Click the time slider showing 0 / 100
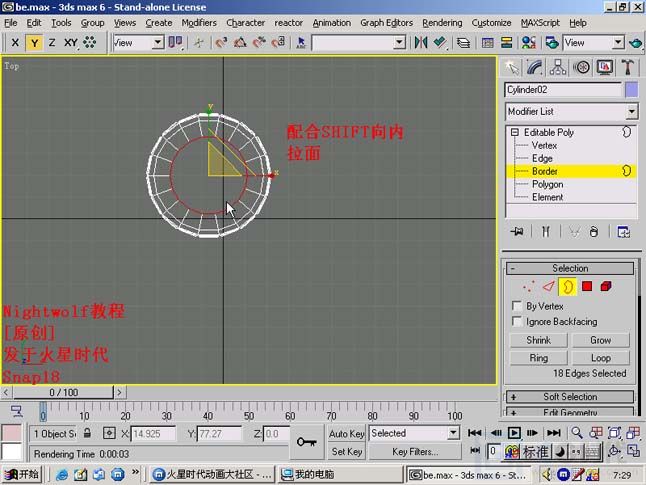This screenshot has width=646, height=485. click(63, 392)
